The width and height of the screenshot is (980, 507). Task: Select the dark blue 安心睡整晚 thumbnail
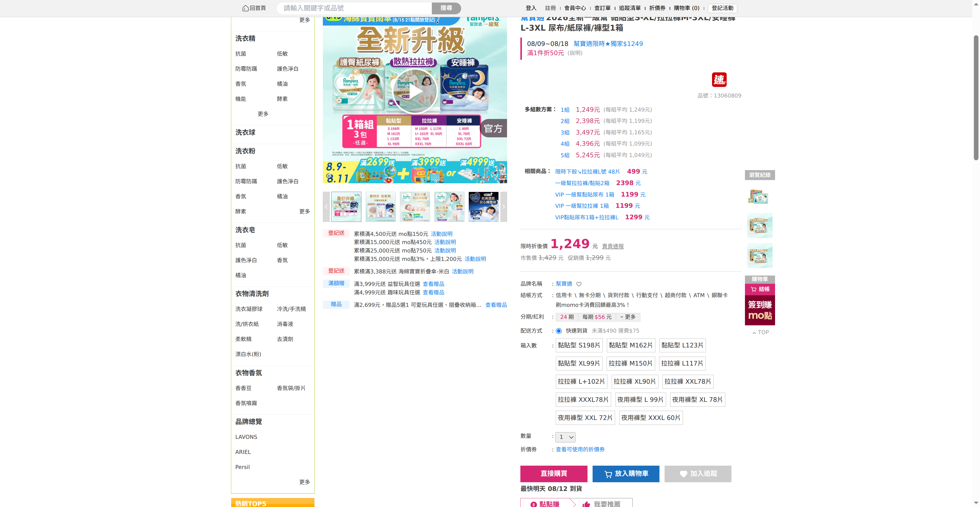[x=484, y=207]
